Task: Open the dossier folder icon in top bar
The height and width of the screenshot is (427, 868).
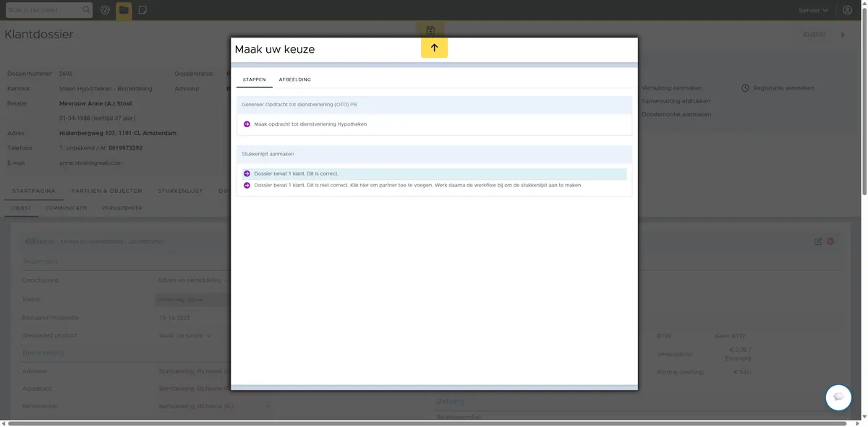Action: click(x=124, y=10)
